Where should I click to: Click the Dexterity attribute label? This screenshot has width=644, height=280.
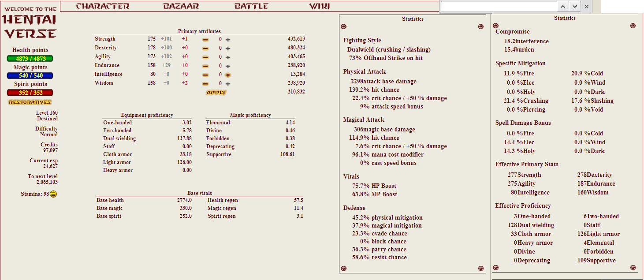pyautogui.click(x=106, y=48)
